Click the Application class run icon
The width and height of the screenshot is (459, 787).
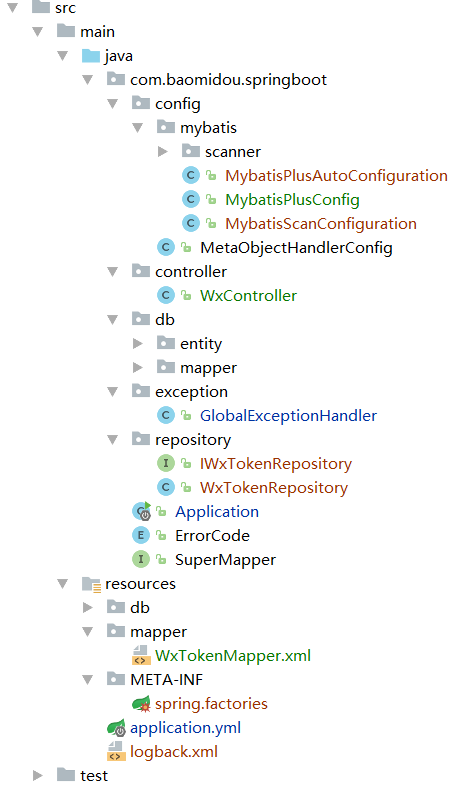(141, 511)
